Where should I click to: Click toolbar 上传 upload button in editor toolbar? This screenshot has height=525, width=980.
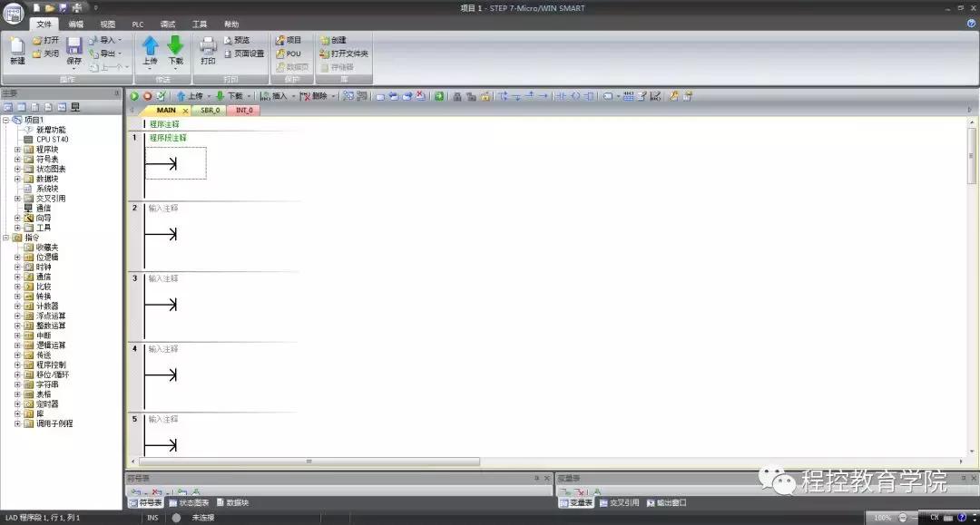click(190, 96)
